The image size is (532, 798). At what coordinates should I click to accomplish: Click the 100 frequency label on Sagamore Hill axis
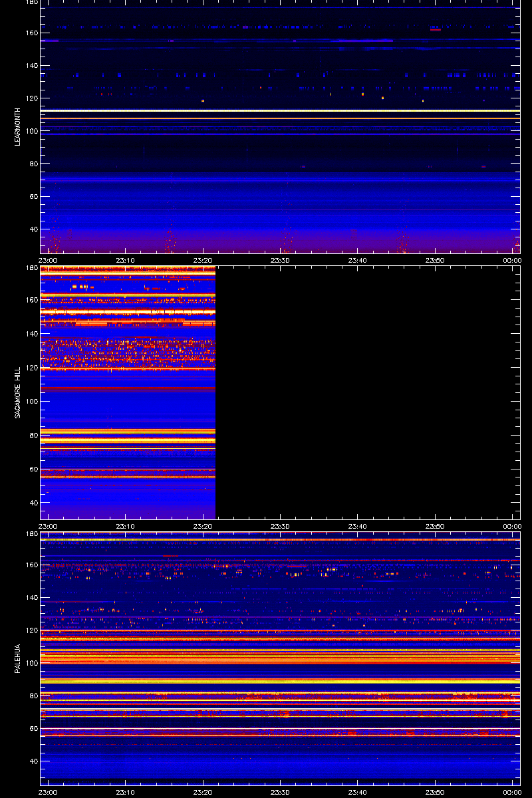pos(32,402)
